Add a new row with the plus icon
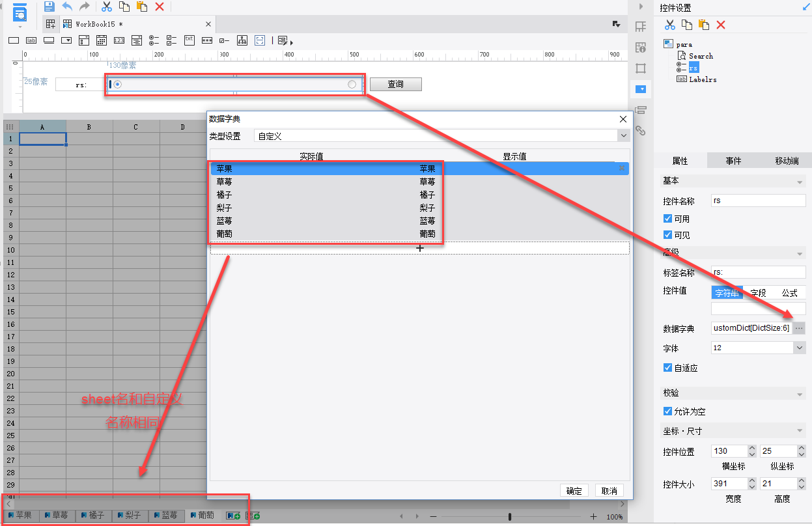Viewport: 812px width, 526px height. (x=420, y=248)
